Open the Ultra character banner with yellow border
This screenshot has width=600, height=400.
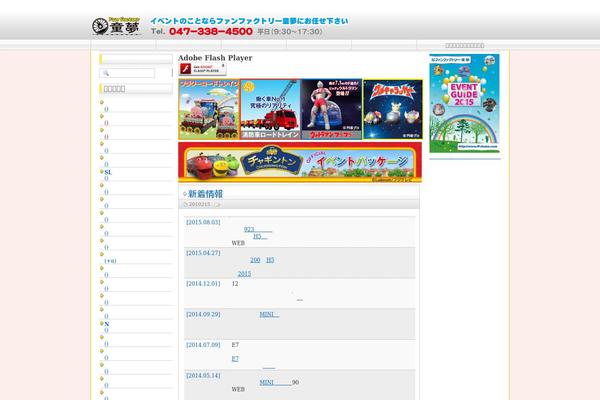tap(393, 109)
